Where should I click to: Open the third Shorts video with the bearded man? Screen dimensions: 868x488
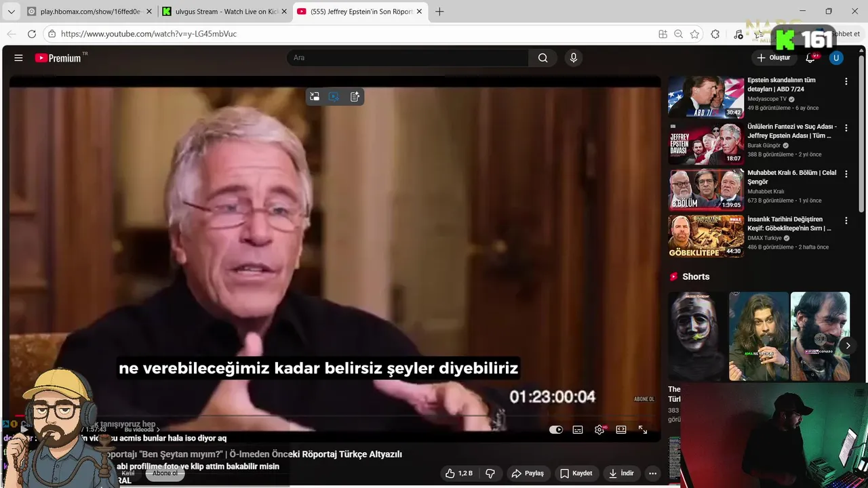(x=820, y=336)
